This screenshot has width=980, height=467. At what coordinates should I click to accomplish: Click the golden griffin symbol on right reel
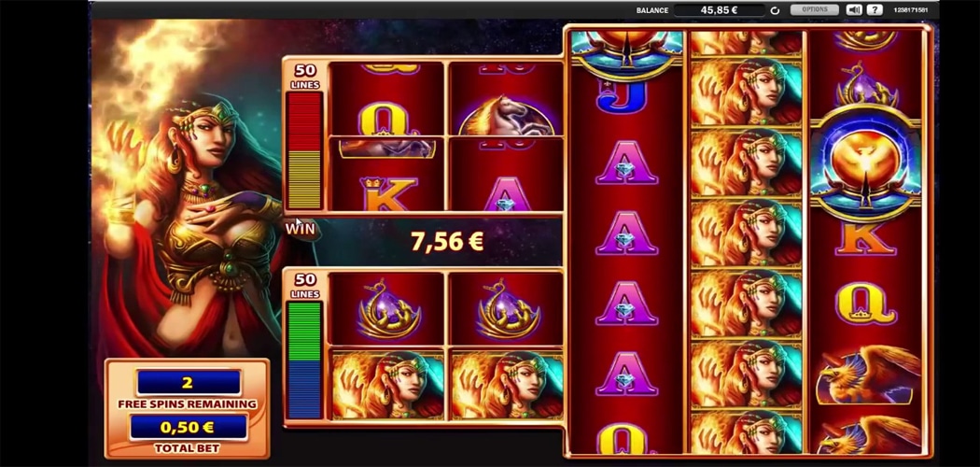(x=865, y=375)
